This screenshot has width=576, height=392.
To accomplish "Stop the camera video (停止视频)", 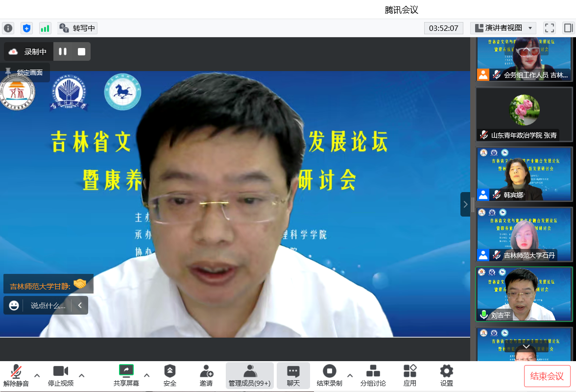I will click(x=61, y=375).
